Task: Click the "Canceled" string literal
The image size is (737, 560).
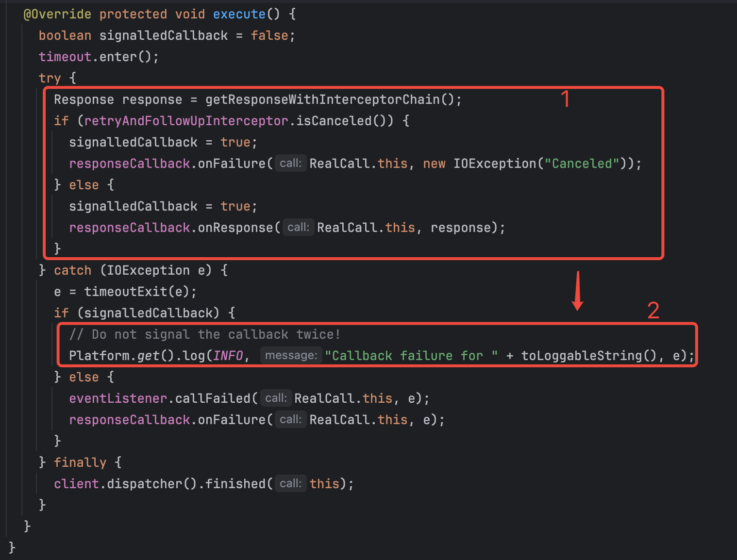Action: pyautogui.click(x=582, y=164)
